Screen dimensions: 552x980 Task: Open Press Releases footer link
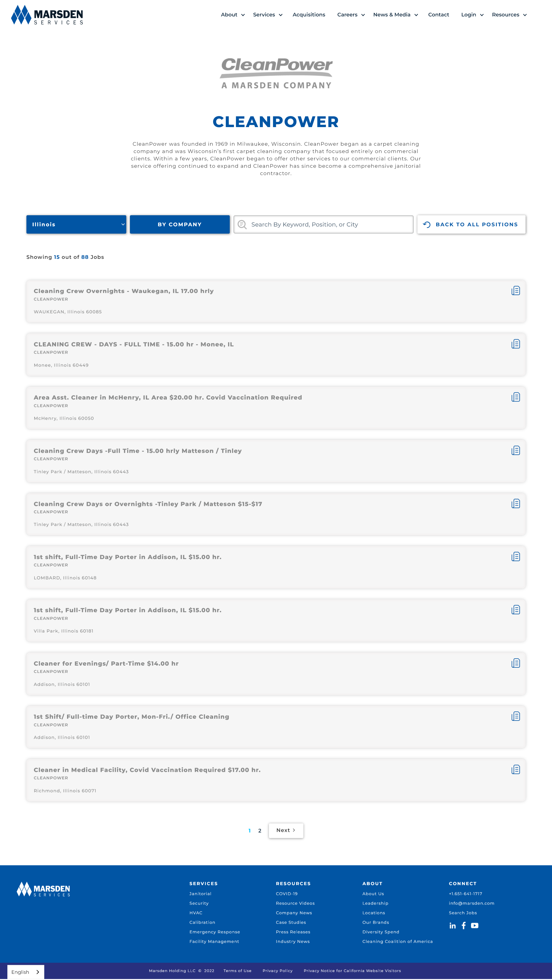coord(293,932)
